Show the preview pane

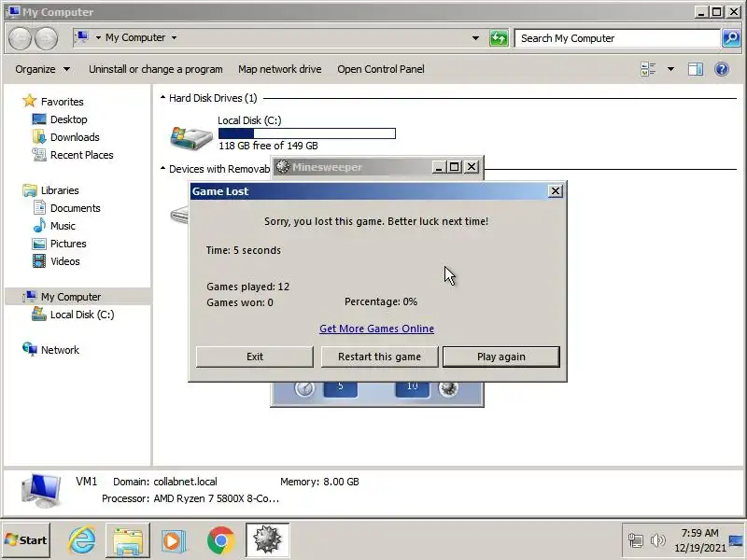695,69
